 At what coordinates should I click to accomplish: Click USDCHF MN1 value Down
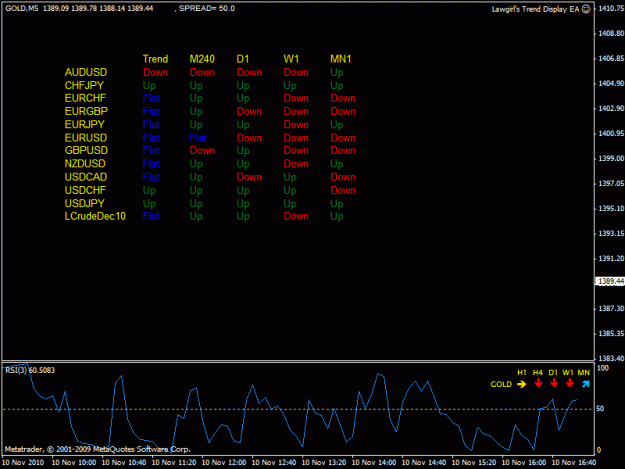coord(343,190)
